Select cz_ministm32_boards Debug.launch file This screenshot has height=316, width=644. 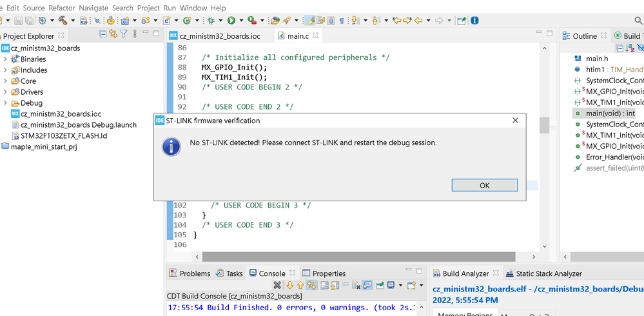[74, 125]
